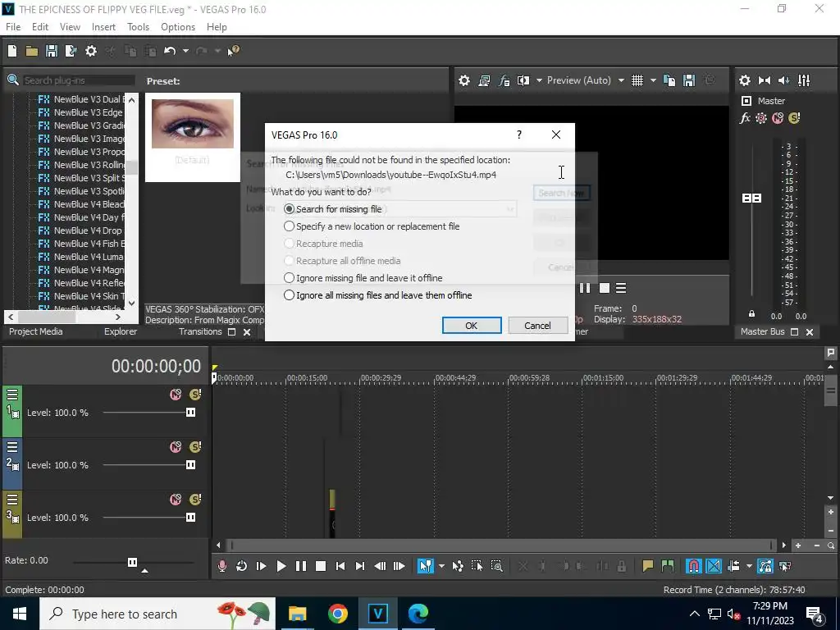Screen dimensions: 840x630
Task: Click the Open folder icon in toolbar
Action: [x=32, y=51]
